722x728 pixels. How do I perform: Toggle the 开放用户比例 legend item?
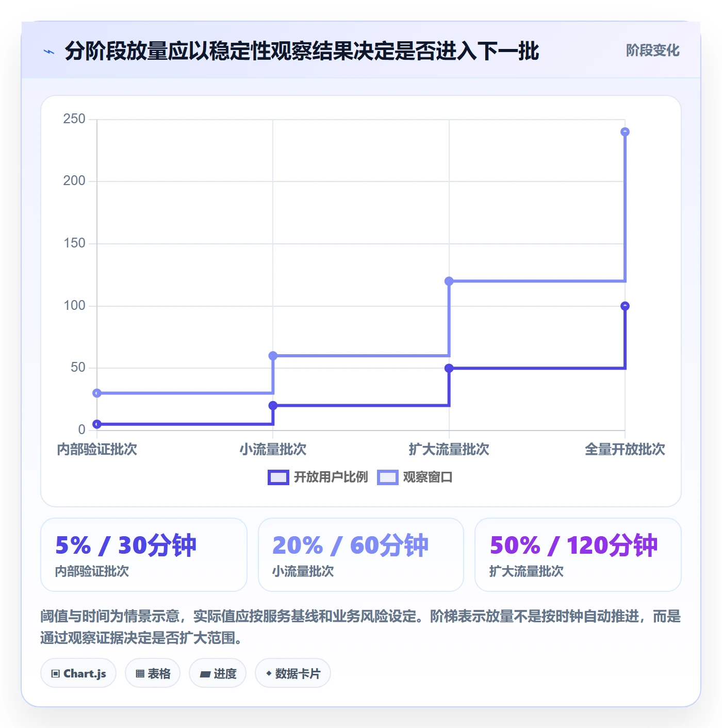[318, 477]
